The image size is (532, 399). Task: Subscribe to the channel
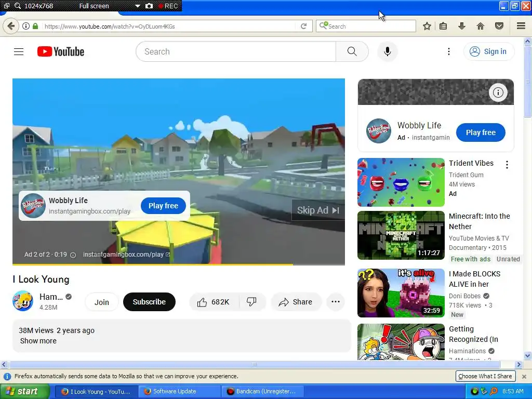click(x=149, y=302)
